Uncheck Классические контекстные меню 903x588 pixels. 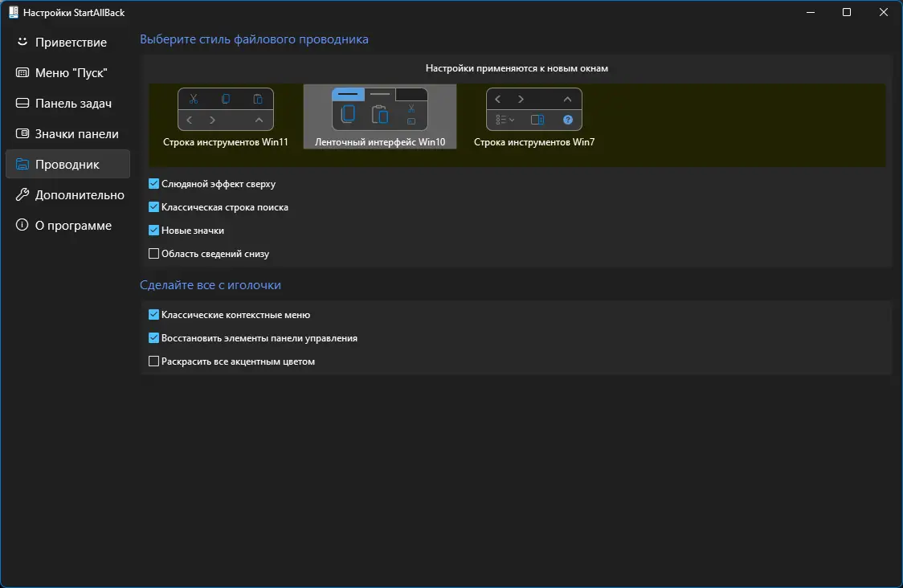pos(153,314)
